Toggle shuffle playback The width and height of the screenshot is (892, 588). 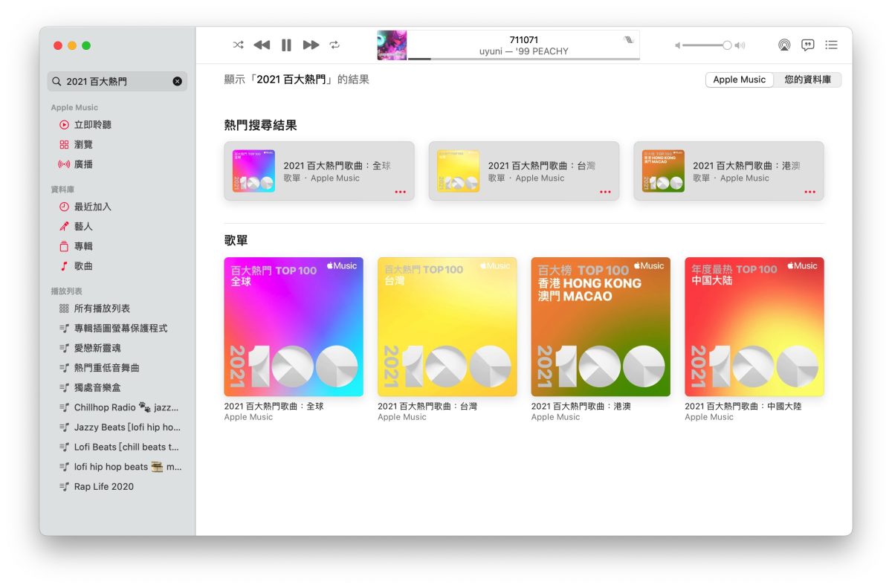tap(238, 45)
